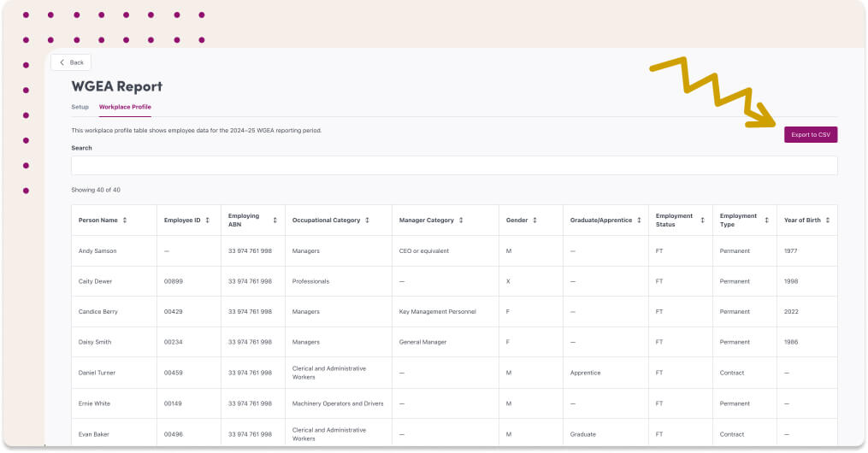Focus the Search input field

click(x=454, y=165)
